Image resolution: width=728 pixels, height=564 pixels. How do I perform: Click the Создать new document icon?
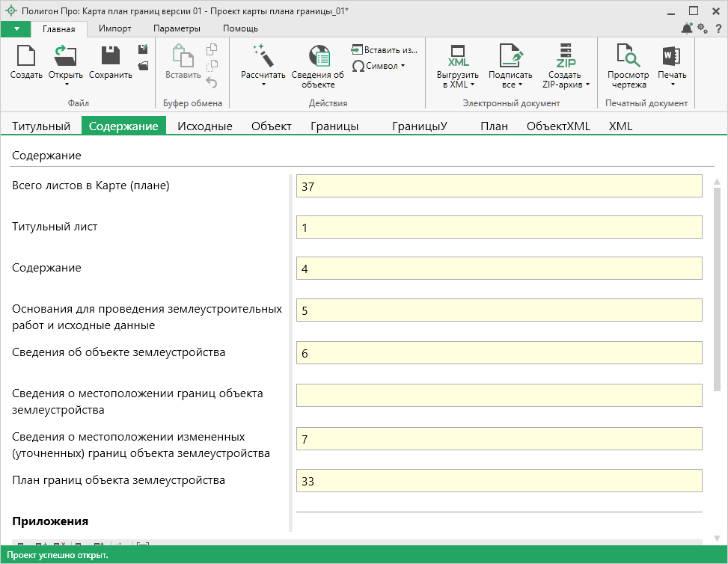pyautogui.click(x=26, y=56)
